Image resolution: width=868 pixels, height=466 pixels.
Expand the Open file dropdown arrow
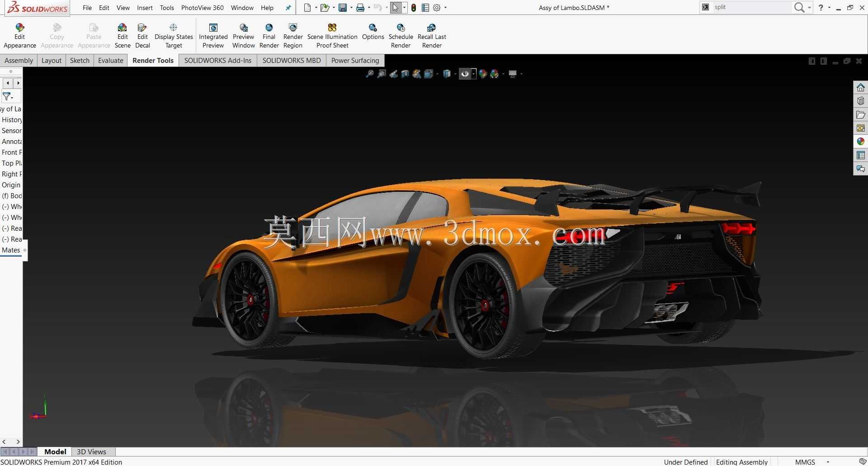point(334,8)
